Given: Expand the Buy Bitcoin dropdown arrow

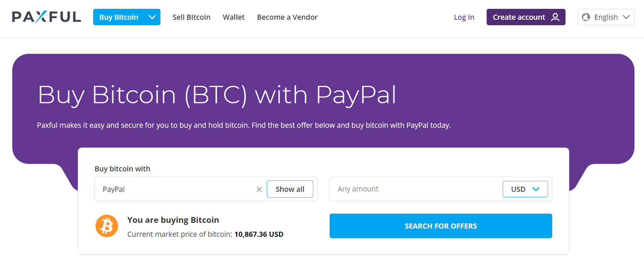Looking at the screenshot, I should (152, 17).
